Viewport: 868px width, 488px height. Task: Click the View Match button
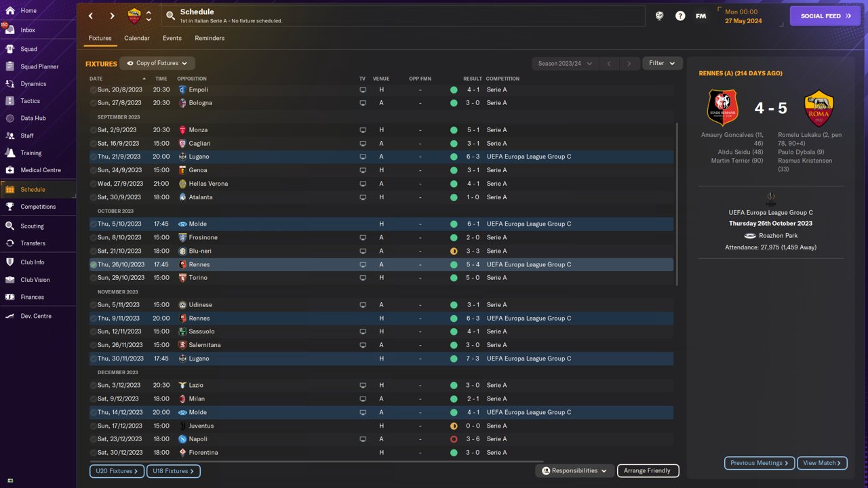[822, 463]
